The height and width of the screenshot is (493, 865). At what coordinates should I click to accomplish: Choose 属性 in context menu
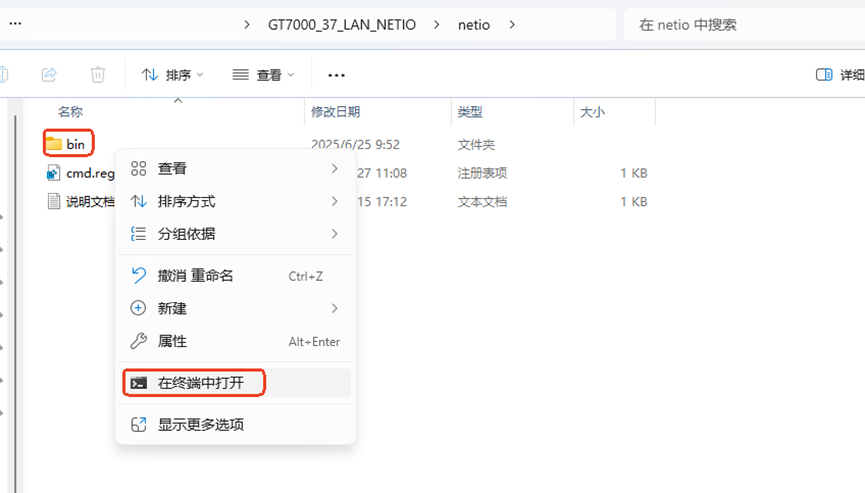click(x=236, y=341)
